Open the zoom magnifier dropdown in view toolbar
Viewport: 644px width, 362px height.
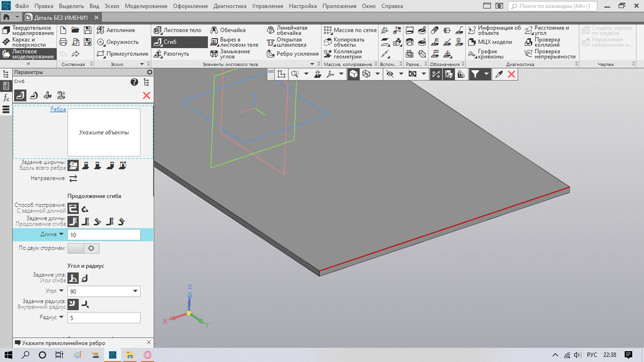coord(306,75)
